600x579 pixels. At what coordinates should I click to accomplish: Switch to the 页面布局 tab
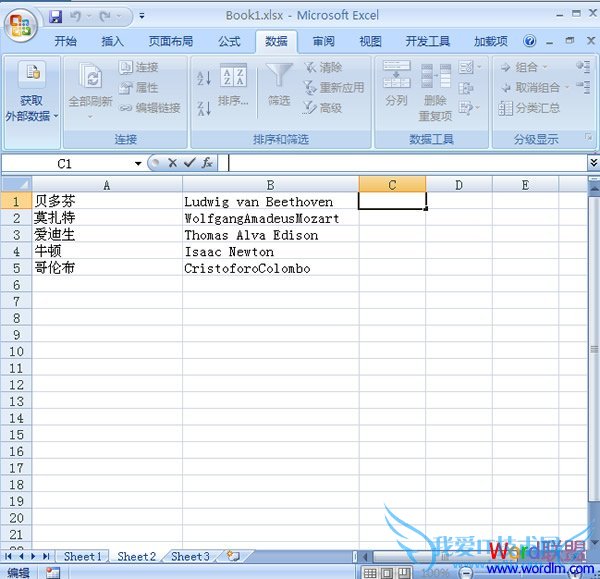pyautogui.click(x=171, y=41)
